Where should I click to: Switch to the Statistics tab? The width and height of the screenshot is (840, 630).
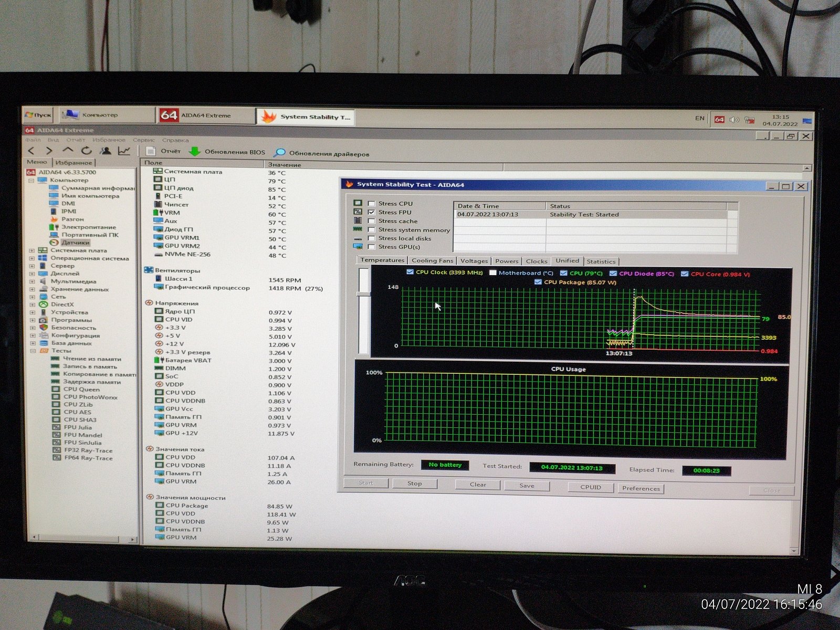(x=601, y=261)
